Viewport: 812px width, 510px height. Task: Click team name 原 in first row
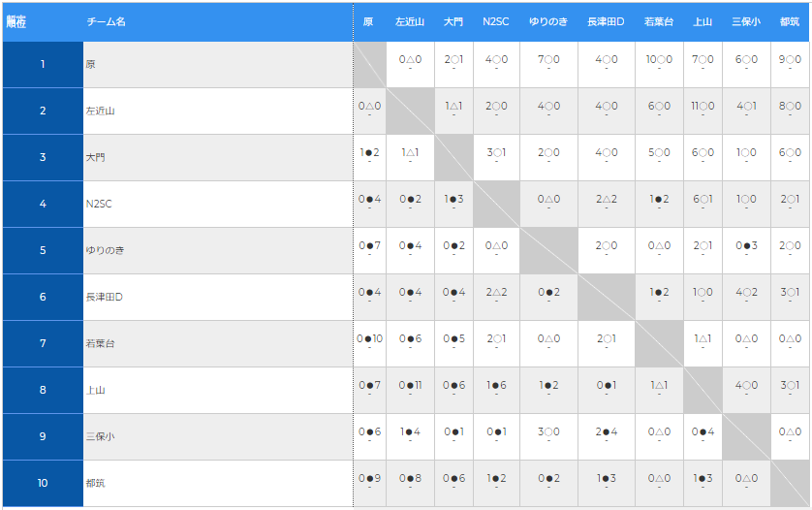pyautogui.click(x=91, y=65)
